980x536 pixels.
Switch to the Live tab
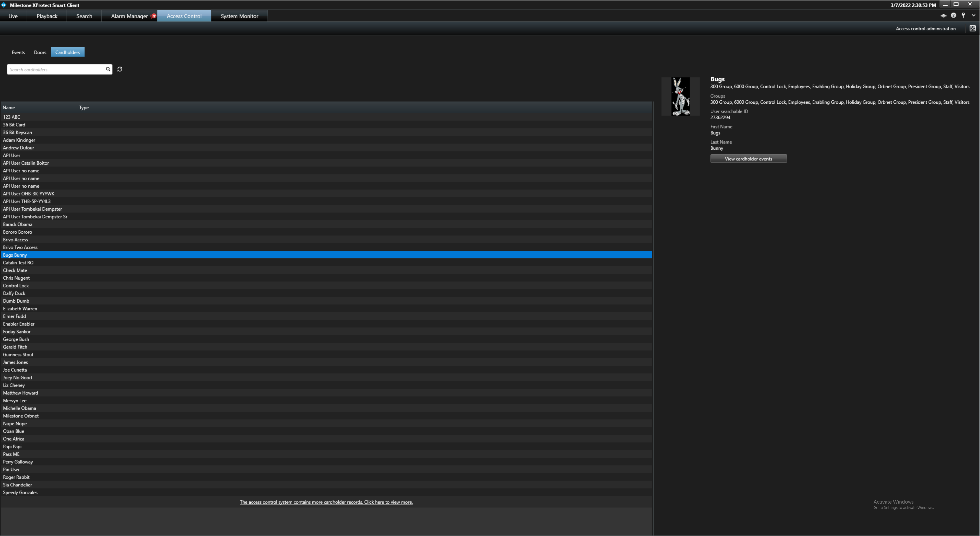[13, 16]
